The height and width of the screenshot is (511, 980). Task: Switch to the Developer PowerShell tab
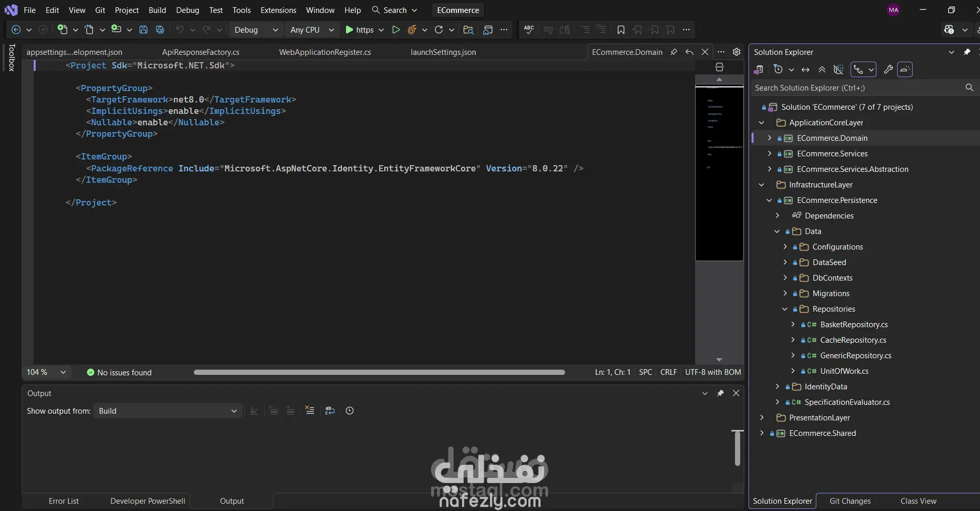pos(148,501)
